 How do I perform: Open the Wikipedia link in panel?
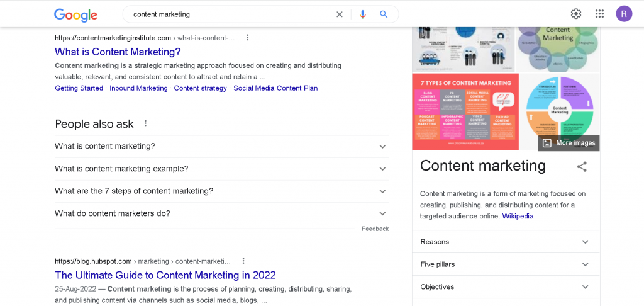[x=518, y=216]
